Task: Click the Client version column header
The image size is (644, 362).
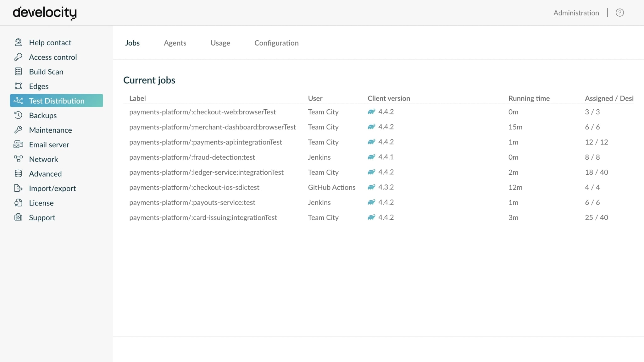Action: (x=389, y=98)
